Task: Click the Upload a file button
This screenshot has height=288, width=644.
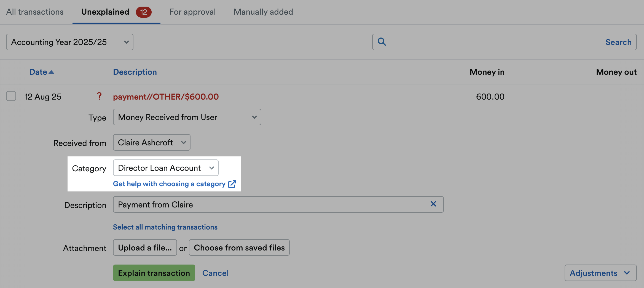Action: [x=145, y=247]
